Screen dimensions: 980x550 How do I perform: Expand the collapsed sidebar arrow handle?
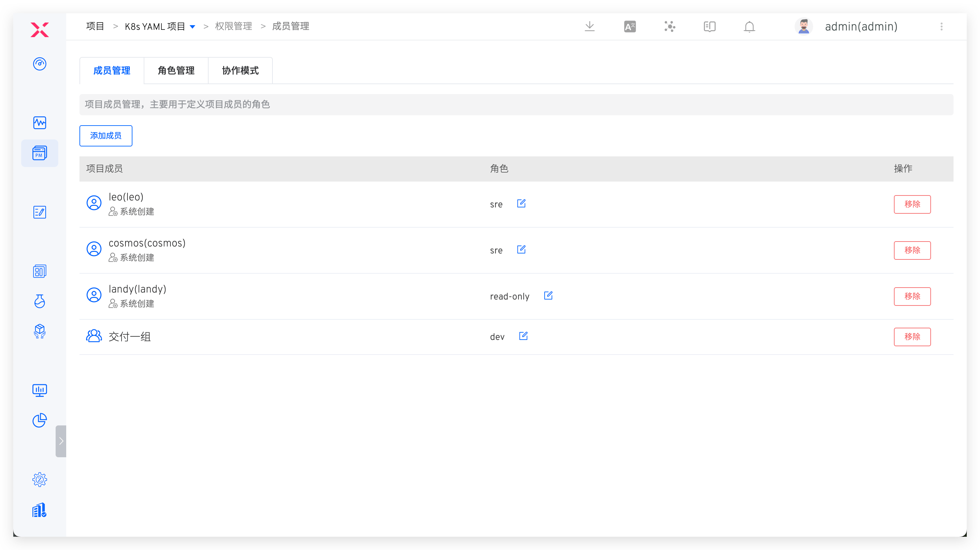[61, 441]
